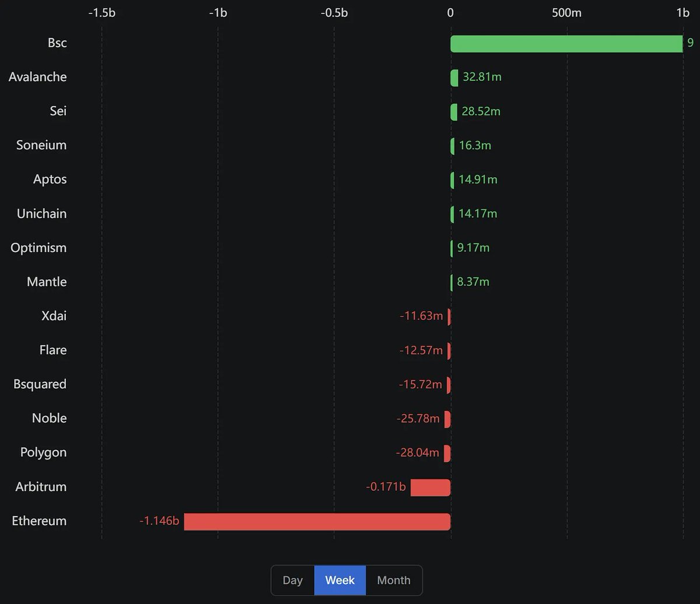Click the Bsc chain label
Image resolution: width=700 pixels, height=604 pixels.
pos(57,43)
